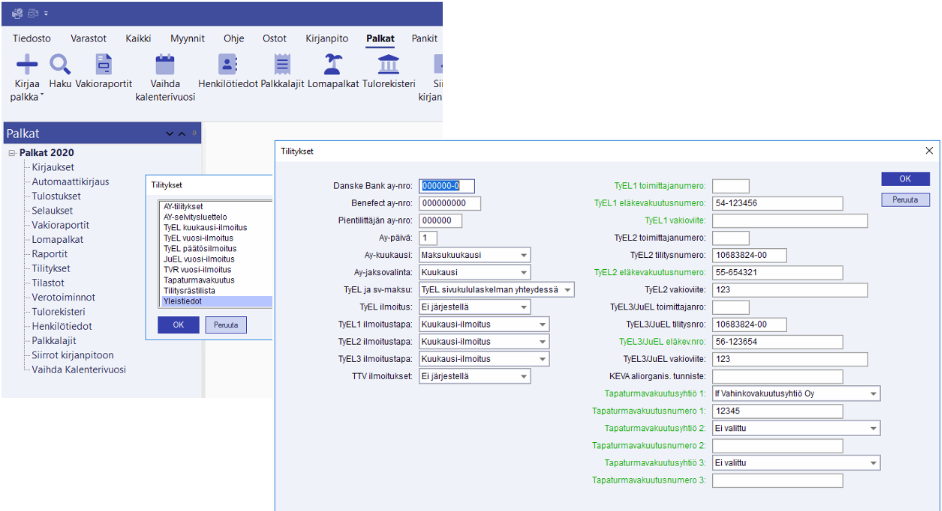Click the Lomapalkat palm tree icon
The height and width of the screenshot is (511, 942).
[332, 65]
